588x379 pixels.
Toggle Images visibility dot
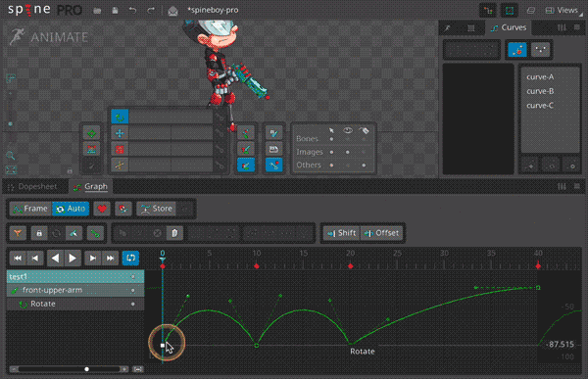[348, 152]
